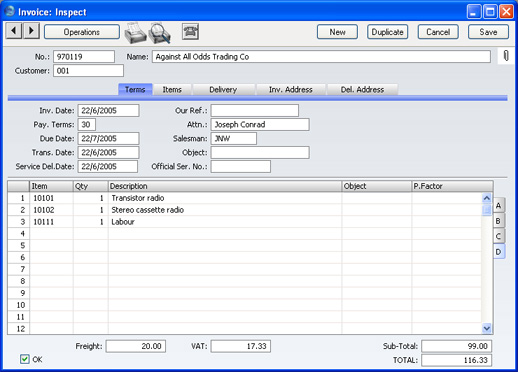Open the Inv. Address tab

tap(291, 89)
